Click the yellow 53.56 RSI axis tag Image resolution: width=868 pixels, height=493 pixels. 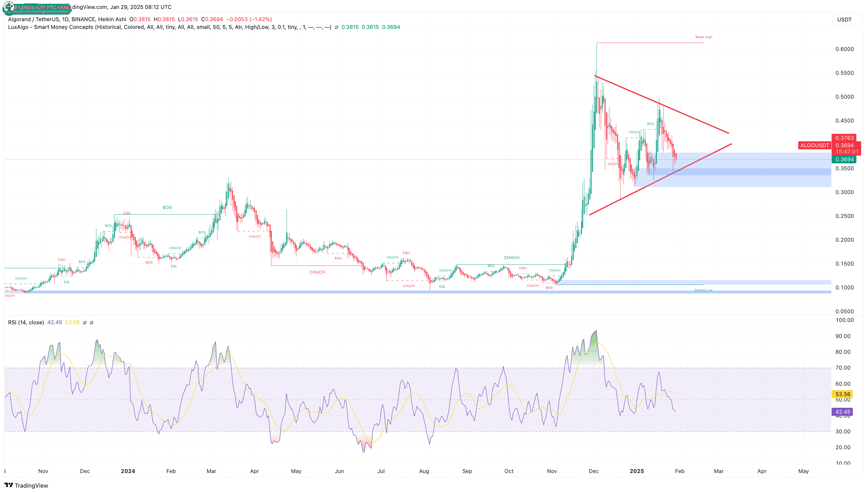[x=842, y=394]
